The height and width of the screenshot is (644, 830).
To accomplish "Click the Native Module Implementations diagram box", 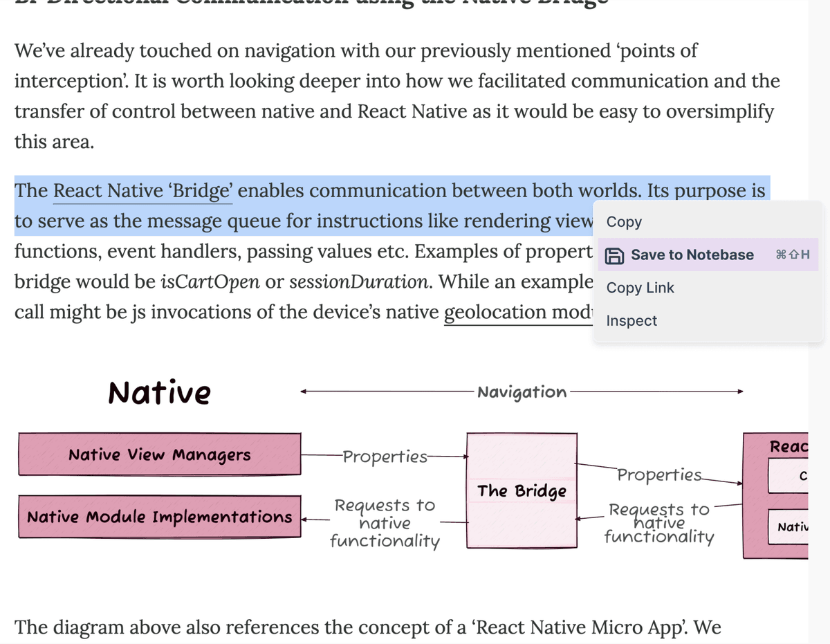I will [x=160, y=517].
